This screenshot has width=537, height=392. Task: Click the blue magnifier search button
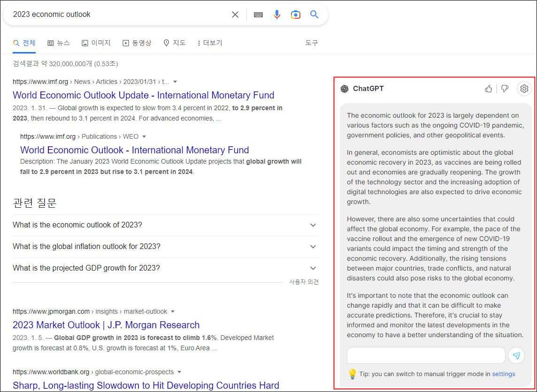pos(315,15)
